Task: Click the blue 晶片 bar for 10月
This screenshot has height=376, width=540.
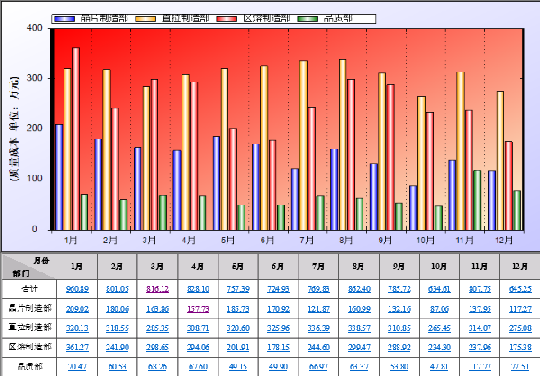Action: coord(413,208)
